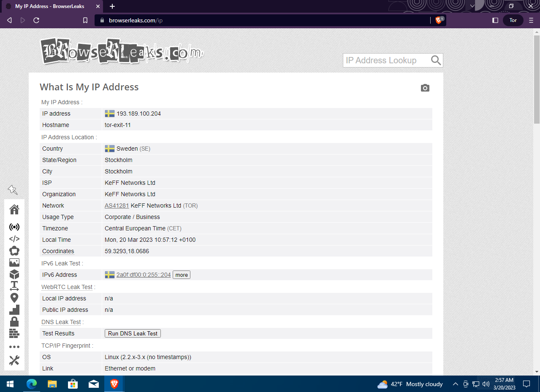This screenshot has width=540, height=392.
Task: Take a page screenshot with the camera icon
Action: [425, 88]
